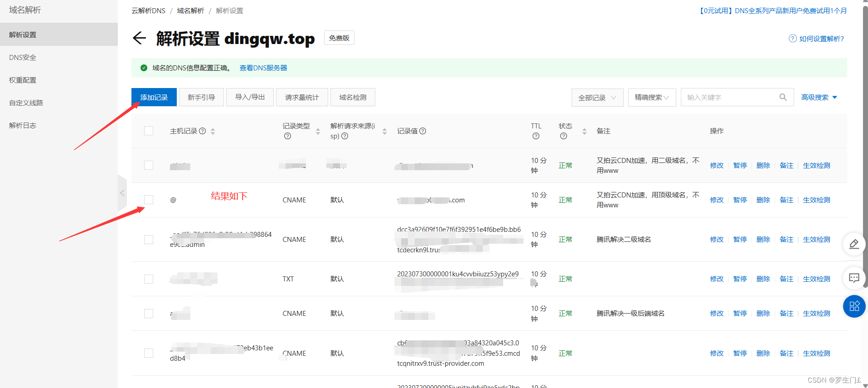Click the 域名解析 sidebar title
868x388 pixels.
click(25, 10)
